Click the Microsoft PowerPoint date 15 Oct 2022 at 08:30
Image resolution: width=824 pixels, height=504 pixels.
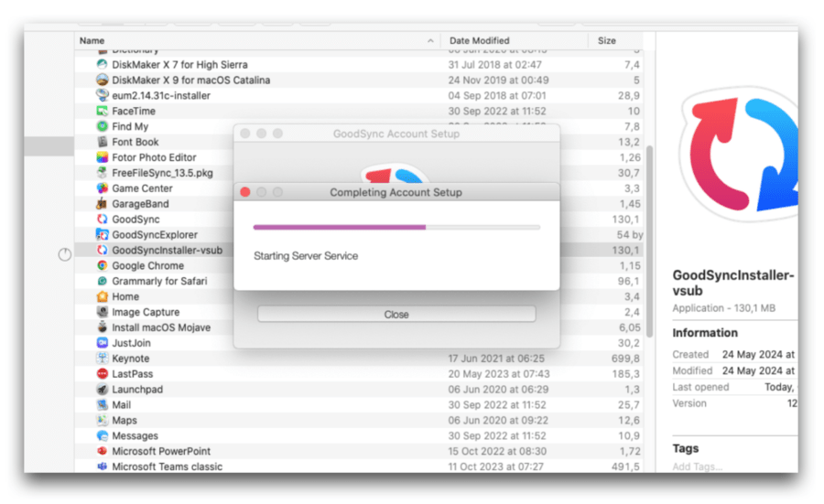point(497,451)
